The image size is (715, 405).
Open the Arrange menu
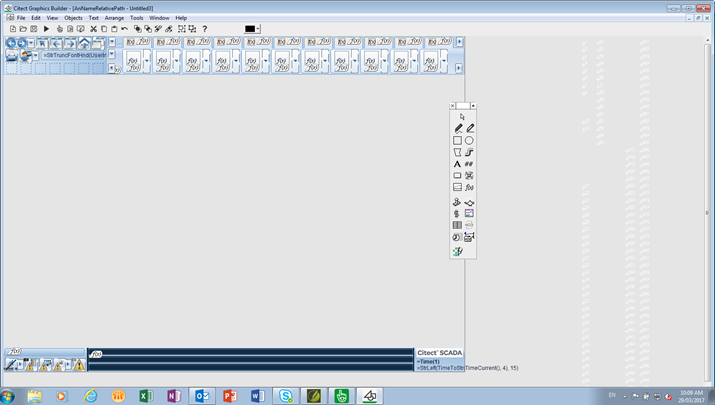pos(114,18)
